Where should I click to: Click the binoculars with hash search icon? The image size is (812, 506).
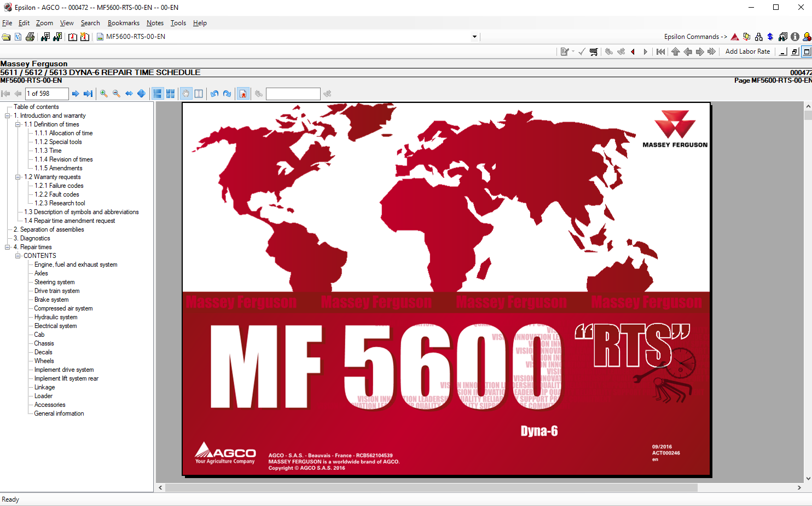tap(45, 37)
